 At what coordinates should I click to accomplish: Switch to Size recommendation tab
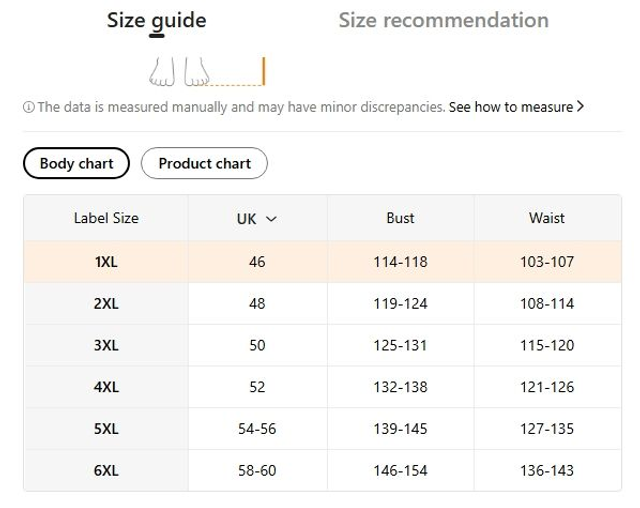click(x=443, y=21)
